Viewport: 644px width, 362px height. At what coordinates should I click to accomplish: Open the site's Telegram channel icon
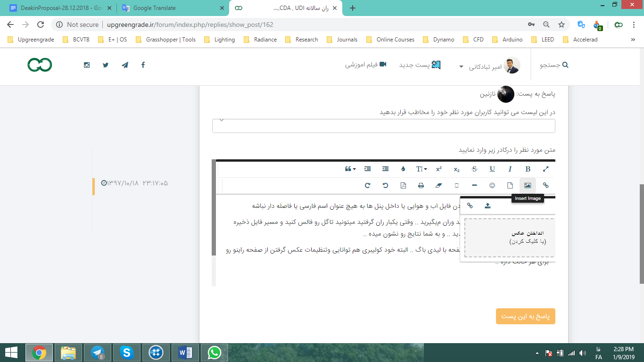[x=124, y=65]
